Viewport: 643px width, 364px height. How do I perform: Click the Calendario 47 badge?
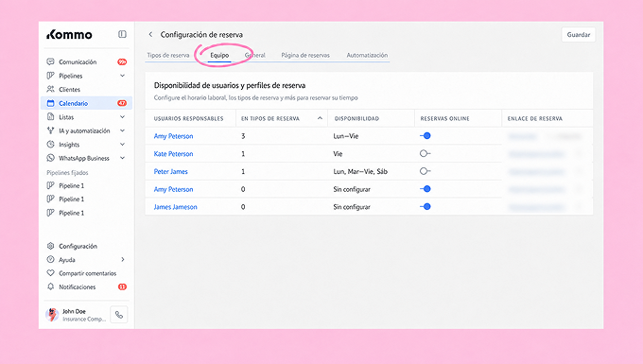tap(122, 103)
